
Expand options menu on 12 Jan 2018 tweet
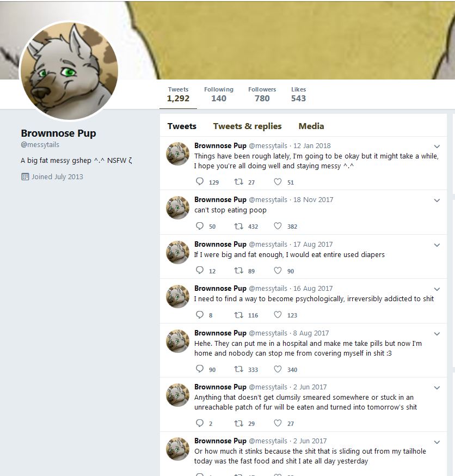point(437,147)
